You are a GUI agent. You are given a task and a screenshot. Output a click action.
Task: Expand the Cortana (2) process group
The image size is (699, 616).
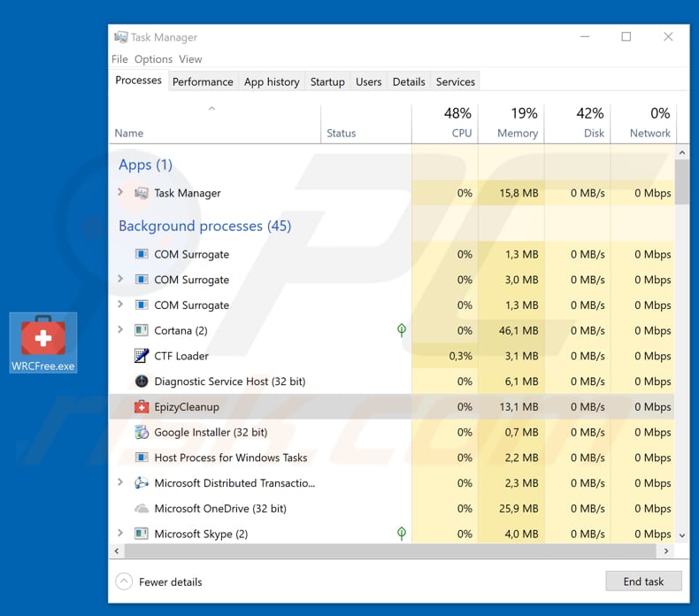(x=120, y=329)
